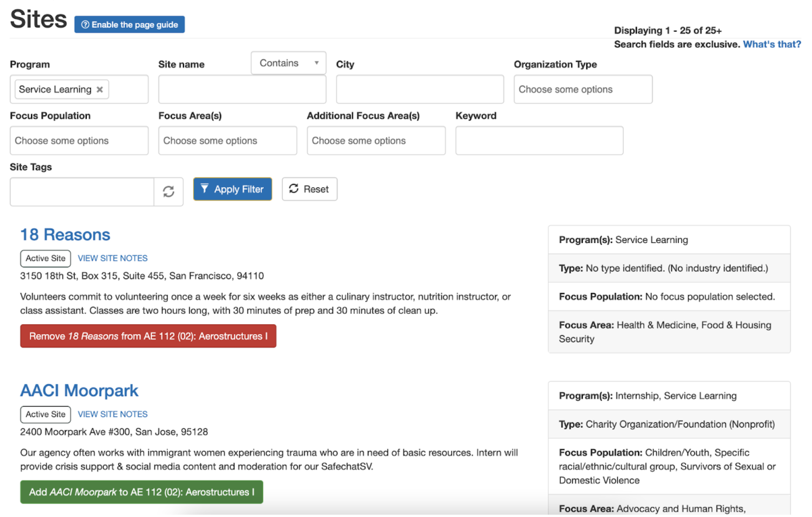
Task: Click inside the Keyword search field
Action: (539, 140)
